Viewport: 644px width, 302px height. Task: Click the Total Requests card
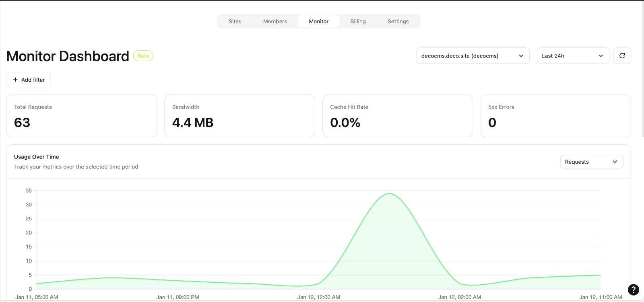pos(82,116)
